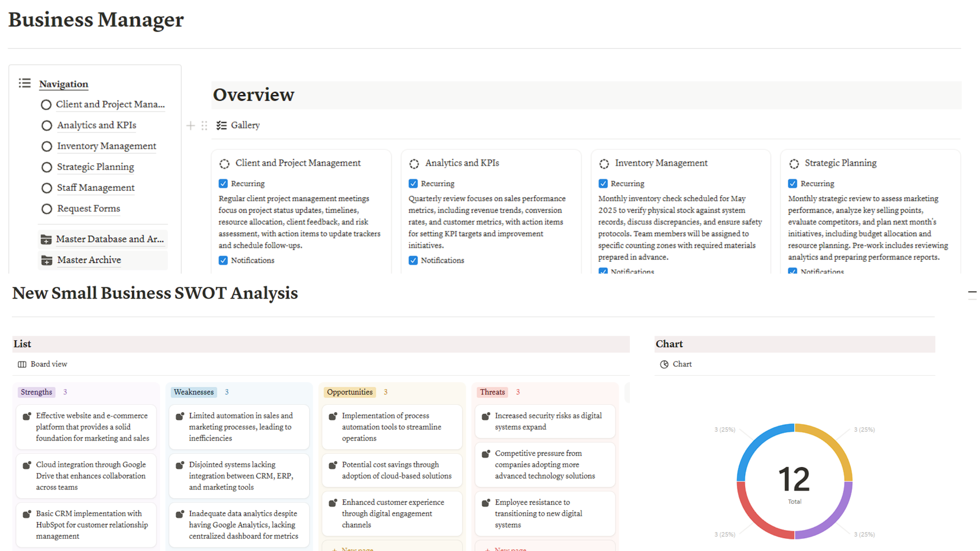Select the Chart view tab

(682, 364)
